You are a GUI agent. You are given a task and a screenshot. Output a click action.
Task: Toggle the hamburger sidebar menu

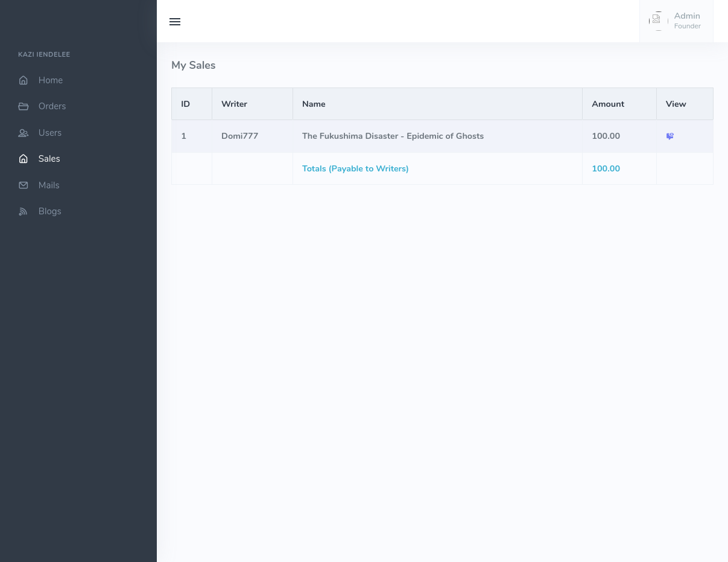click(175, 22)
